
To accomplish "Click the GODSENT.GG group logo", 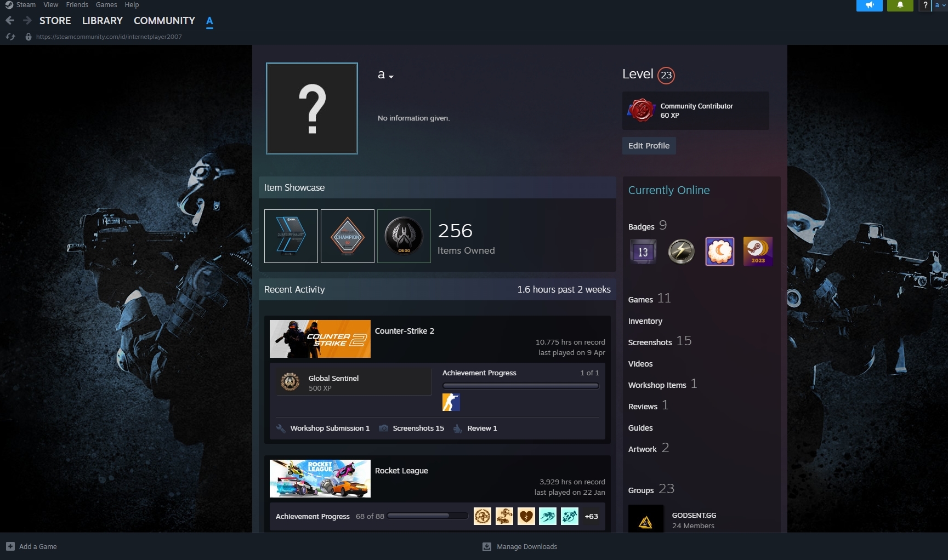I will pyautogui.click(x=646, y=519).
